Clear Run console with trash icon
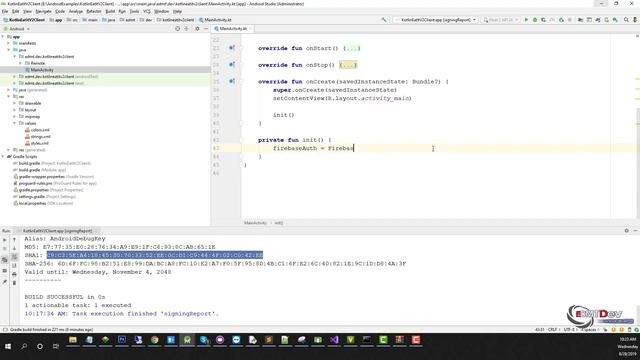Image resolution: width=640 pixels, height=360 pixels. click(x=14, y=282)
